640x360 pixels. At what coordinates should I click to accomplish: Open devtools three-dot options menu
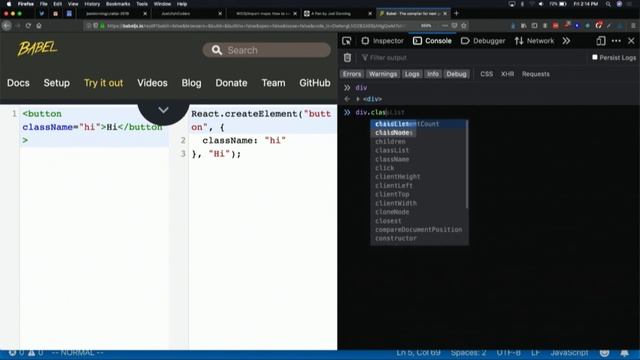pos(616,41)
